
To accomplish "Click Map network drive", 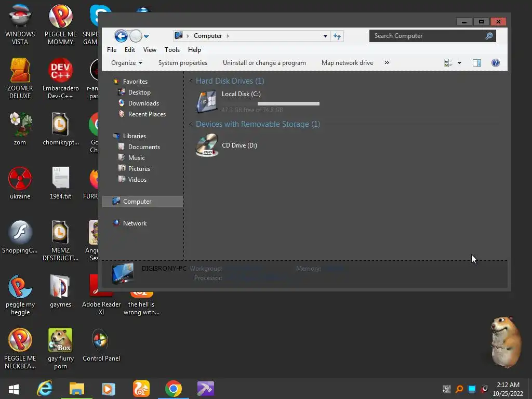I will pyautogui.click(x=347, y=63).
